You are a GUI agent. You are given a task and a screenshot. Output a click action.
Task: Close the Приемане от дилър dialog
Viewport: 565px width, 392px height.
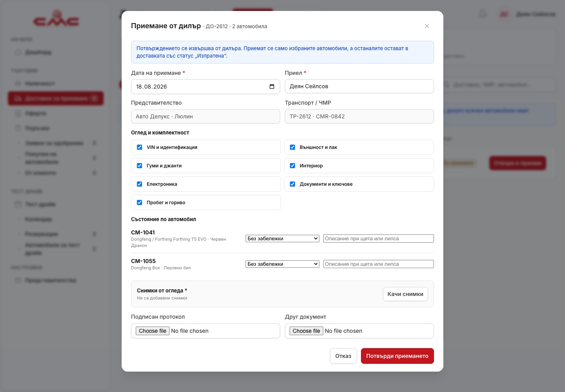(427, 26)
